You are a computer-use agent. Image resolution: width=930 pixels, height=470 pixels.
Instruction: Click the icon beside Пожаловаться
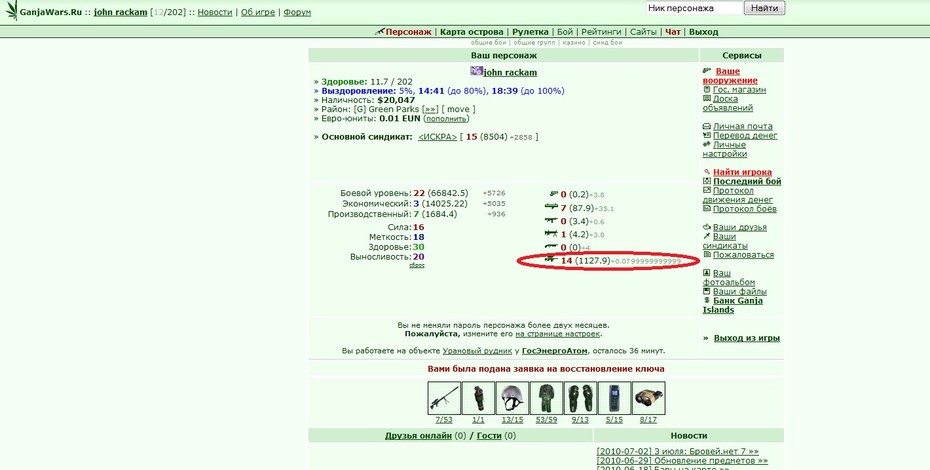706,255
